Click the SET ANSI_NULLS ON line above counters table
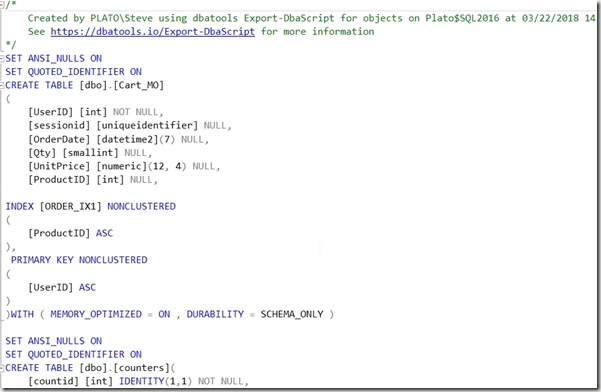Image resolution: width=601 pixels, height=392 pixels. pyautogui.click(x=54, y=341)
